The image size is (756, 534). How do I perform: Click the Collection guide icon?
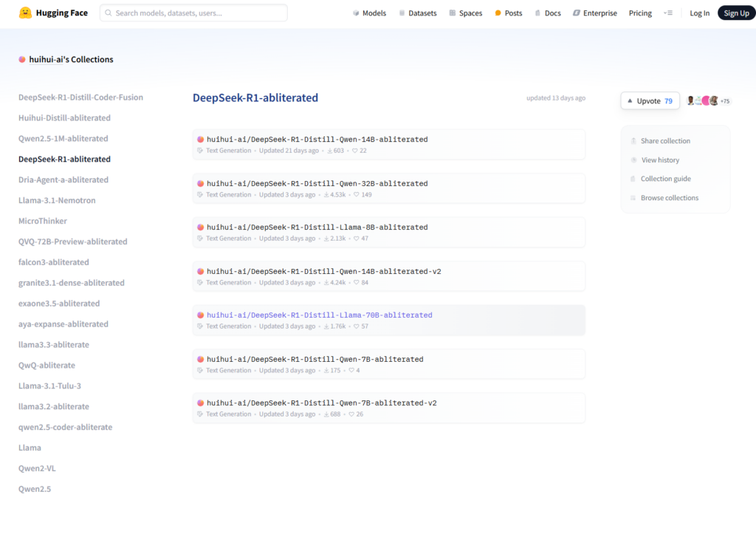(x=633, y=179)
